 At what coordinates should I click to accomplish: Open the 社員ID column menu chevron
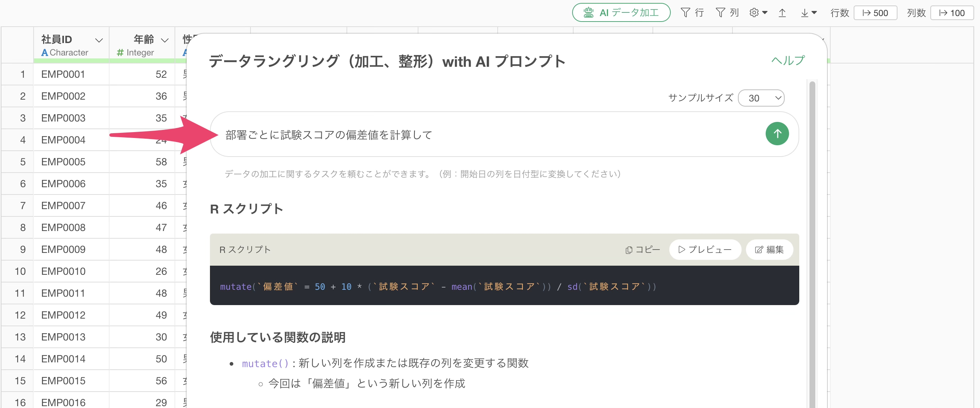coord(99,40)
